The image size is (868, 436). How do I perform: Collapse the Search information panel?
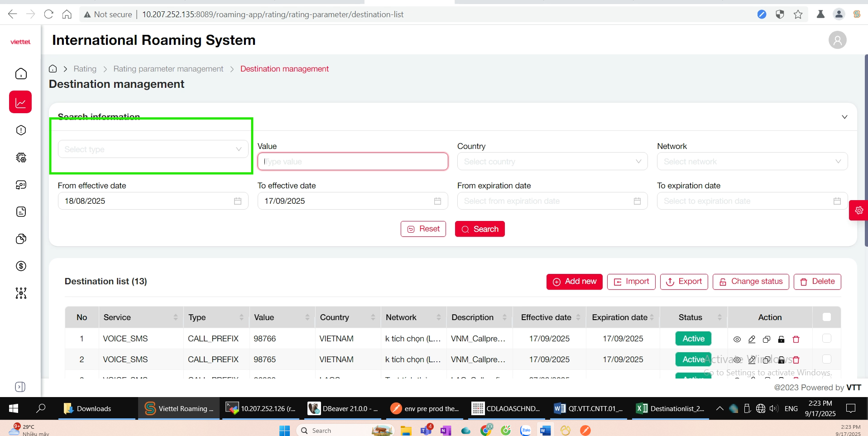[x=844, y=117]
